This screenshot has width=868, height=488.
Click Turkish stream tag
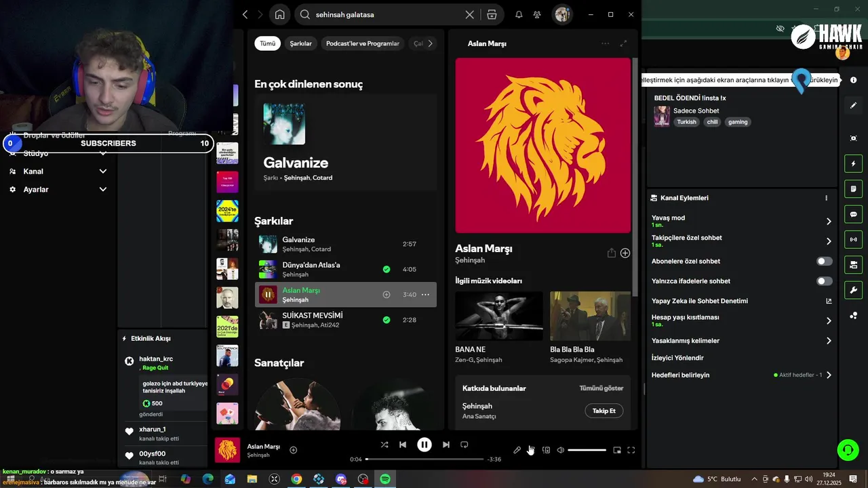[686, 122]
